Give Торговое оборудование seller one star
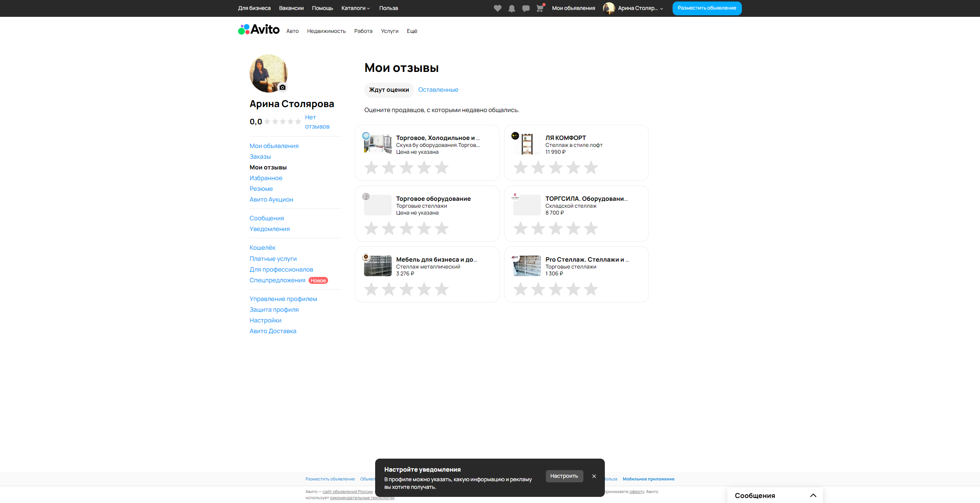 371,228
